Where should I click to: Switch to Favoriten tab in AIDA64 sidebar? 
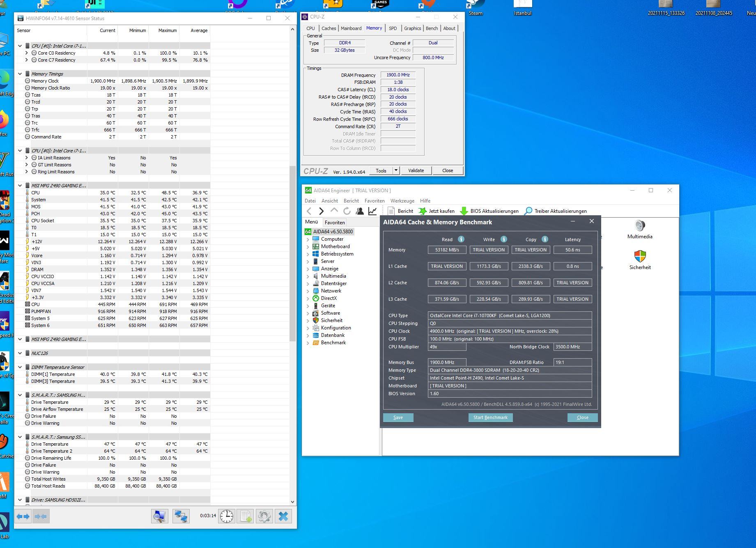coord(335,222)
